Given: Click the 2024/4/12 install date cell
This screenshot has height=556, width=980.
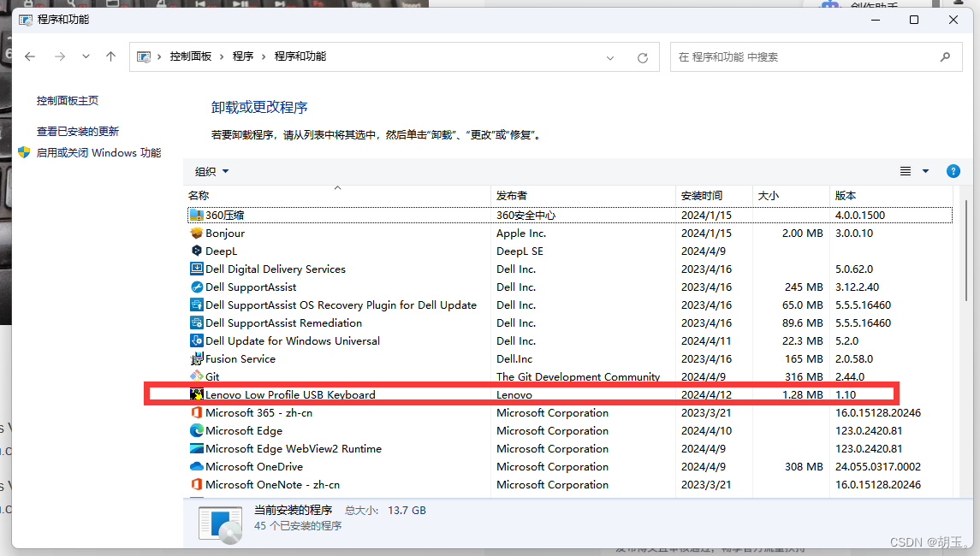Looking at the screenshot, I should coord(706,395).
